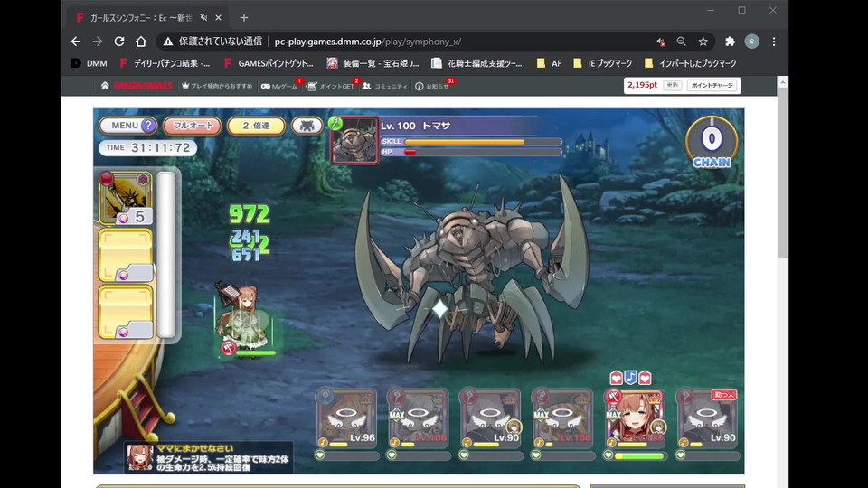The width and height of the screenshot is (868, 488).
Task: Click the TIME 31:11:72 timer display
Action: point(147,147)
